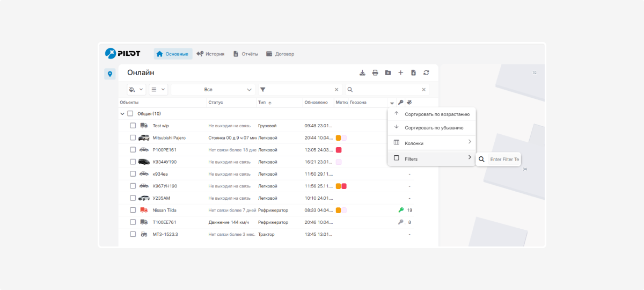Viewport: 644px width, 290px height.
Task: Click the map pin icon in the sidebar
Action: [109, 74]
